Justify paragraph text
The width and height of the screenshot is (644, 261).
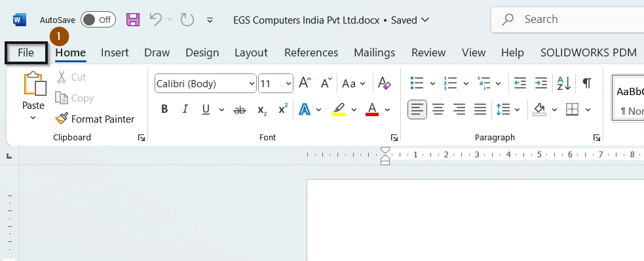click(480, 110)
